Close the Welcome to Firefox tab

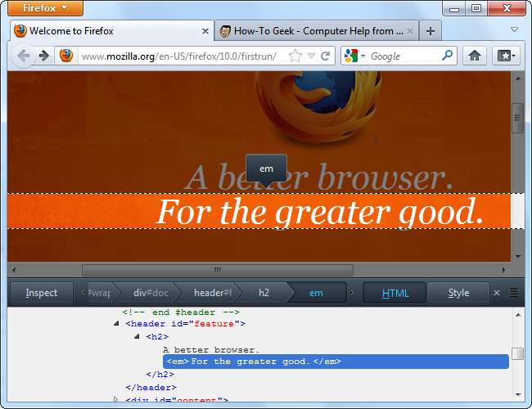[x=205, y=31]
